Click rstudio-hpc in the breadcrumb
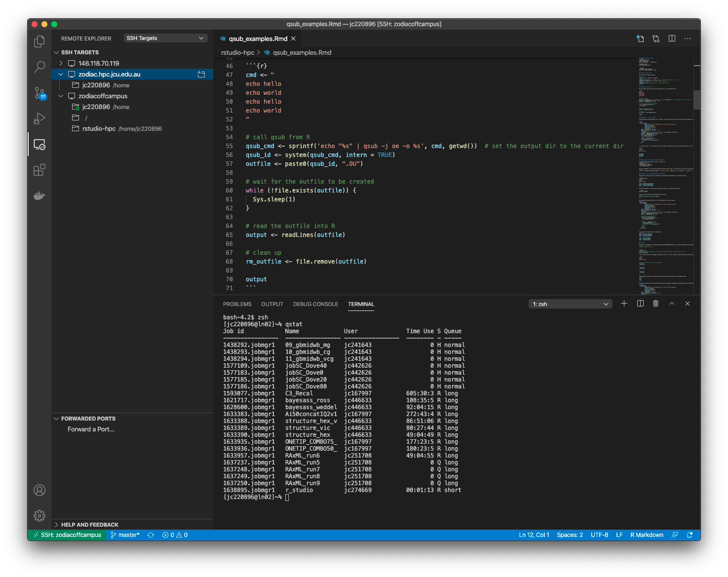The image size is (728, 577). 237,52
